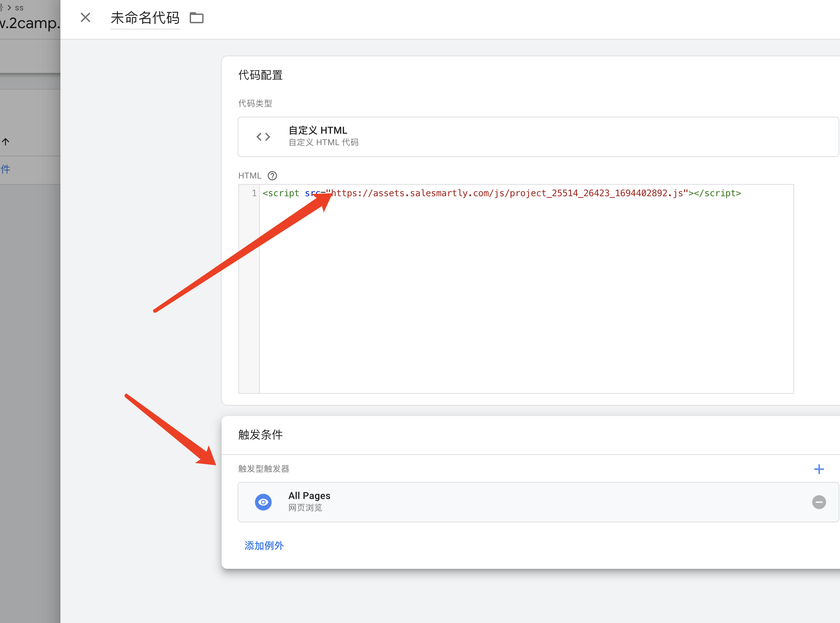Click the folder icon next to the tag name
Image resolution: width=840 pixels, height=623 pixels.
(196, 18)
